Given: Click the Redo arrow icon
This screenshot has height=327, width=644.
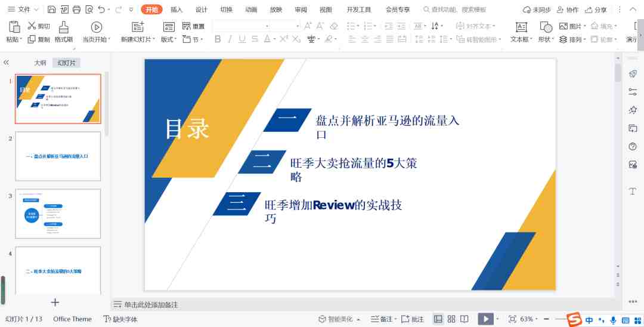Looking at the screenshot, I should 118,10.
